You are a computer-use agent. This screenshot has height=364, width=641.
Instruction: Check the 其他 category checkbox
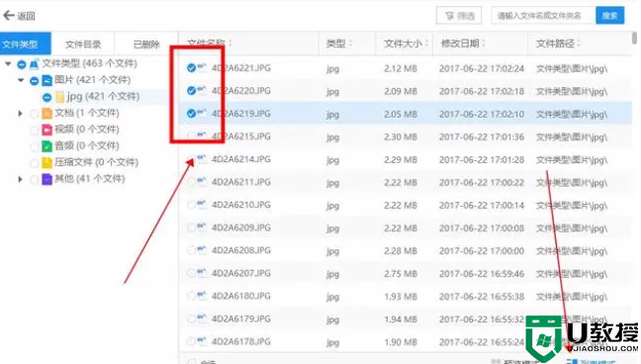coord(35,179)
